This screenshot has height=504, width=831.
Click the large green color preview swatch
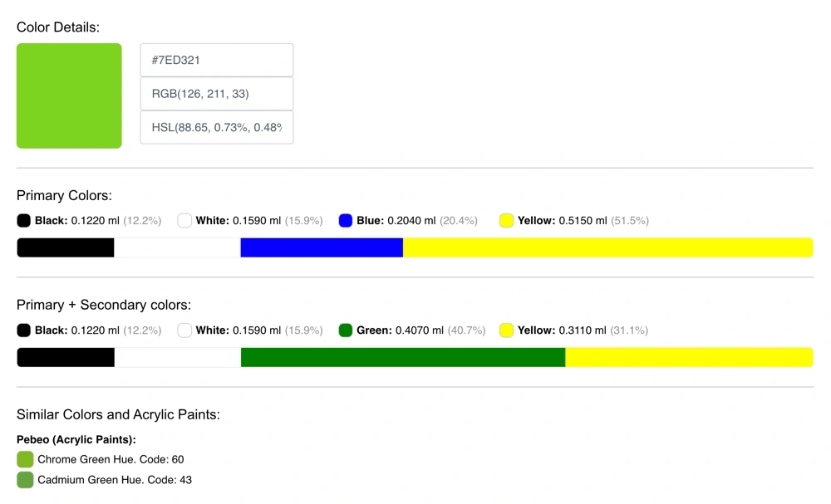click(69, 95)
